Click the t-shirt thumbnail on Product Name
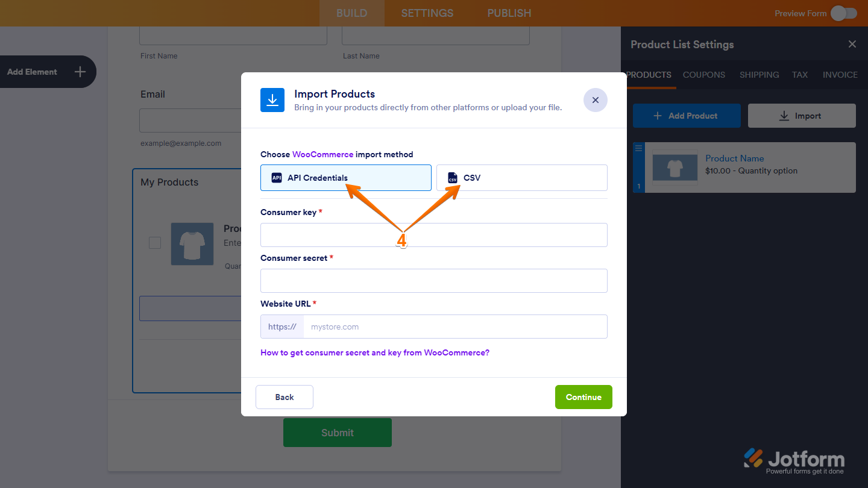This screenshot has width=868, height=488. [675, 167]
